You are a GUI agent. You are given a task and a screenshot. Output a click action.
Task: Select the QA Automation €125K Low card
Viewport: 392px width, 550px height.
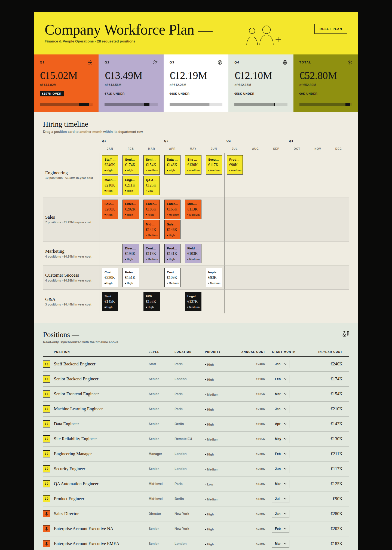point(152,185)
